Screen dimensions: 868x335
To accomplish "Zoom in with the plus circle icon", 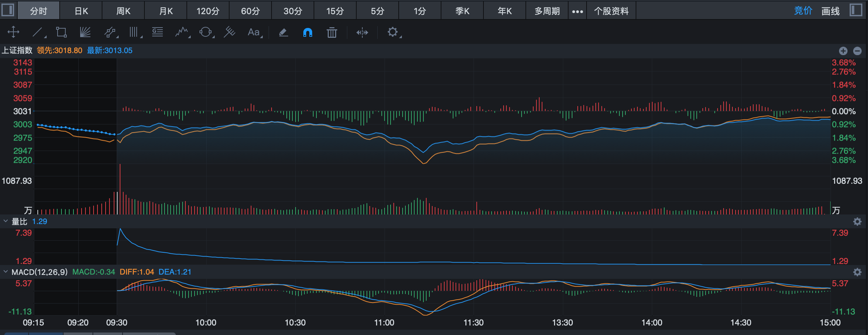I will pyautogui.click(x=843, y=51).
